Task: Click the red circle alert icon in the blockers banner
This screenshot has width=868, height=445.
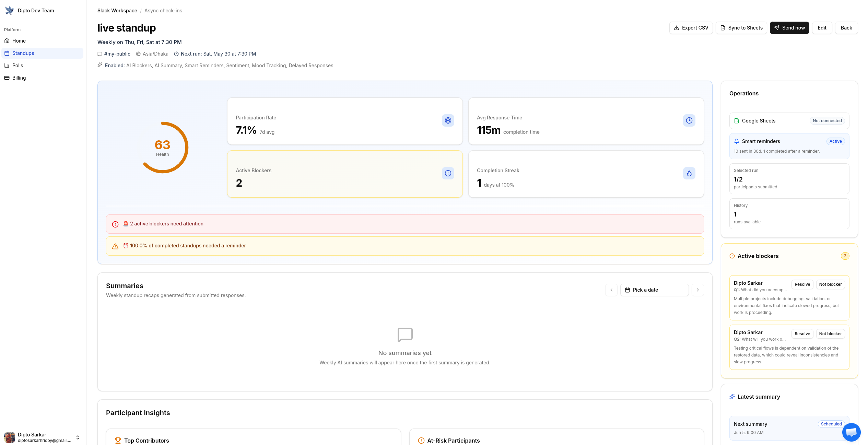Action: click(115, 224)
